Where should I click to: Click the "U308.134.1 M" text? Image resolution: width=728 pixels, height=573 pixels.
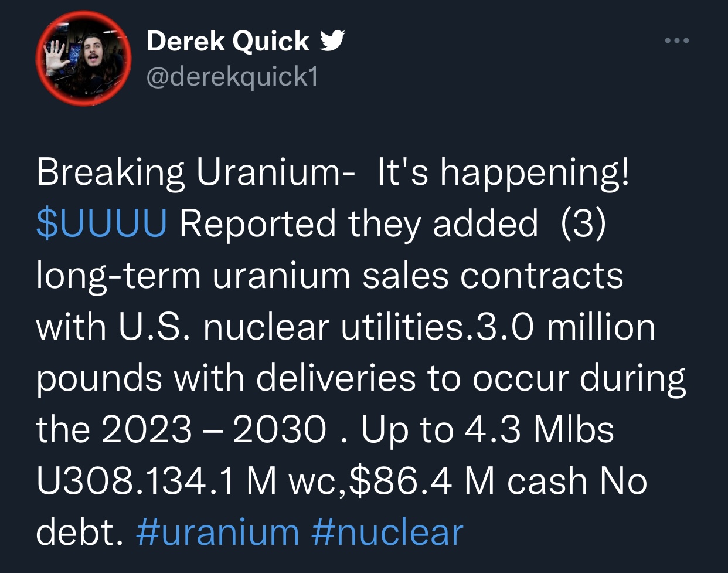[x=157, y=481]
